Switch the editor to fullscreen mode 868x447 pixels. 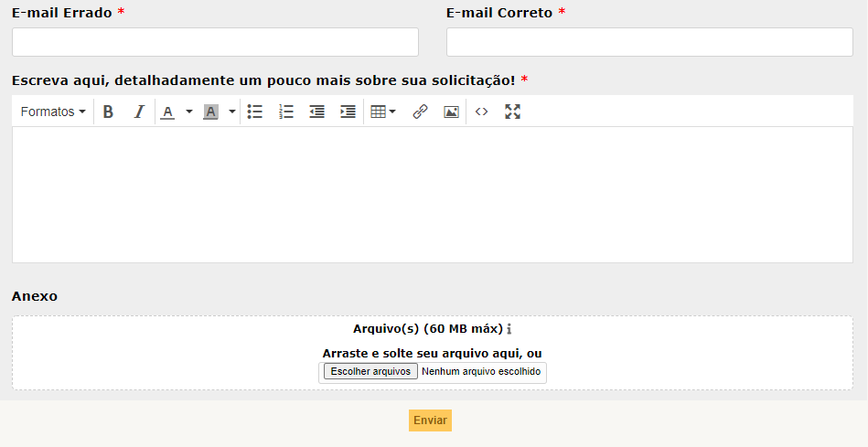[512, 112]
